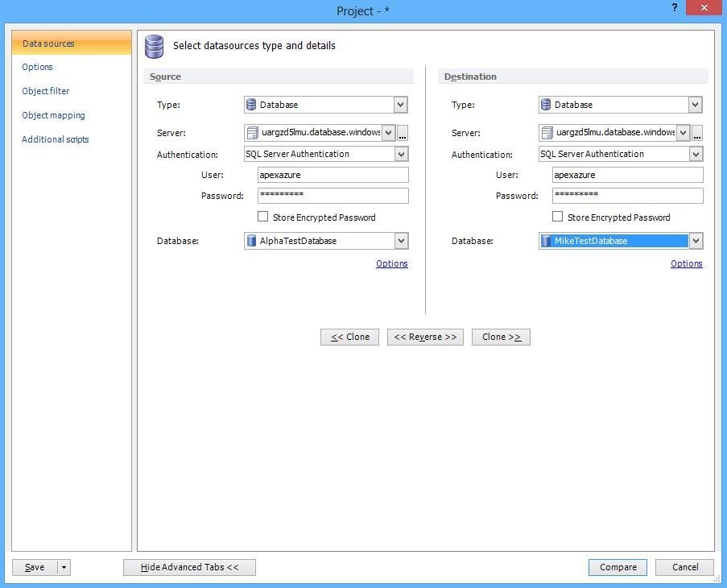Screen dimensions: 727x588
Task: Open the Save button dropdown arrow
Action: 64,567
